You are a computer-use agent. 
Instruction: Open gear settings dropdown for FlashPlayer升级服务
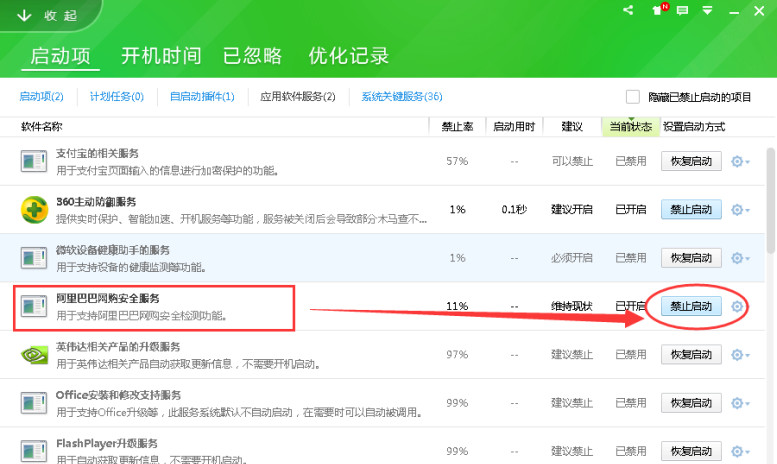tap(740, 451)
